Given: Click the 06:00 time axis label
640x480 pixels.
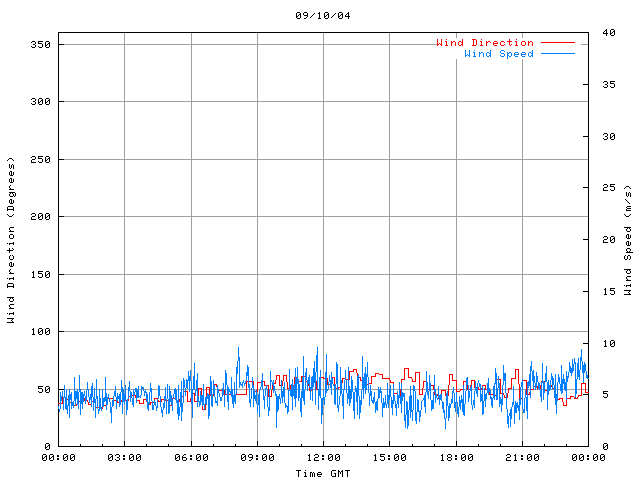Looking at the screenshot, I should [x=191, y=458].
